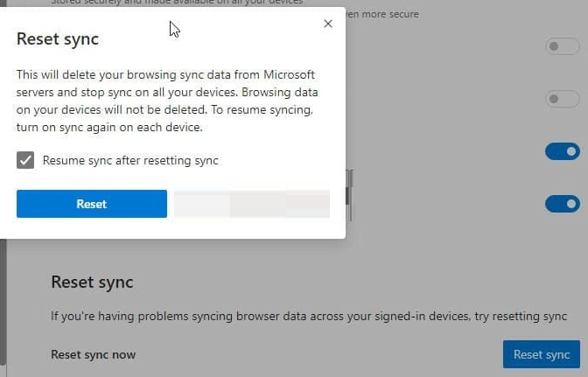The image size is (588, 377).
Task: Enable the topmost switched-off sync toggle
Action: [x=562, y=46]
